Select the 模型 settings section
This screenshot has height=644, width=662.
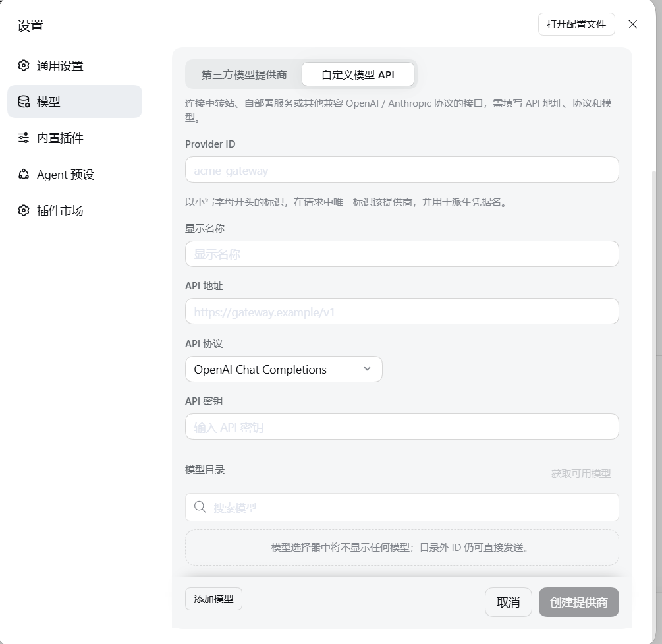tap(74, 102)
